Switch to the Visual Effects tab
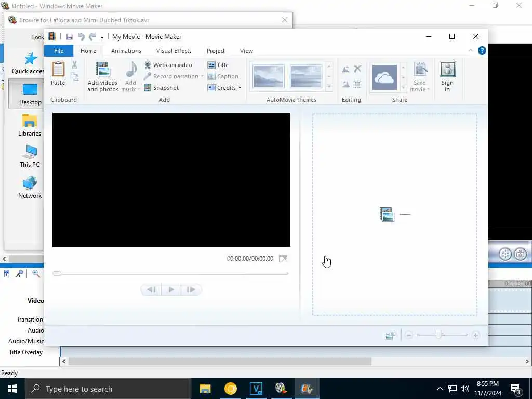Screen dimensions: 532x399 point(174,51)
